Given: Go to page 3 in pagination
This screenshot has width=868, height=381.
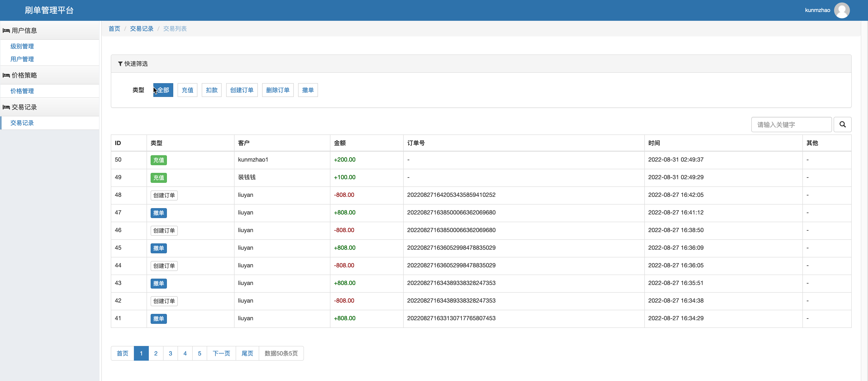Looking at the screenshot, I should tap(170, 353).
